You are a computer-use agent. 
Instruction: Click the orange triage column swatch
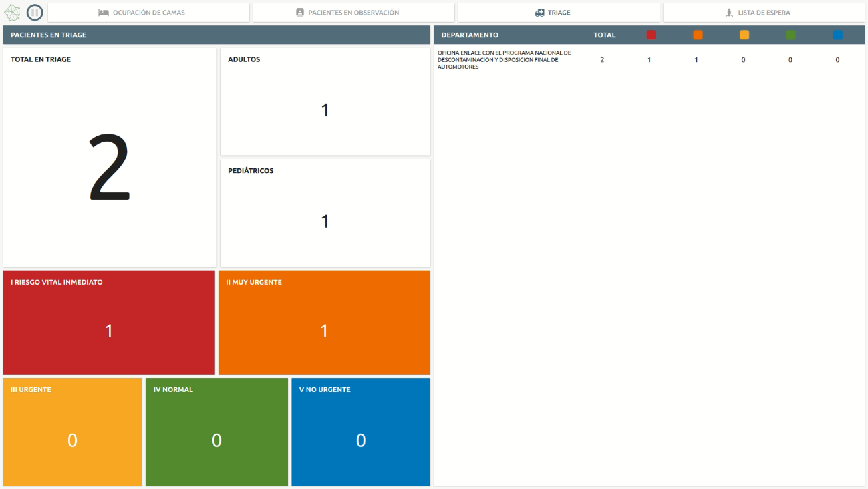coord(698,35)
